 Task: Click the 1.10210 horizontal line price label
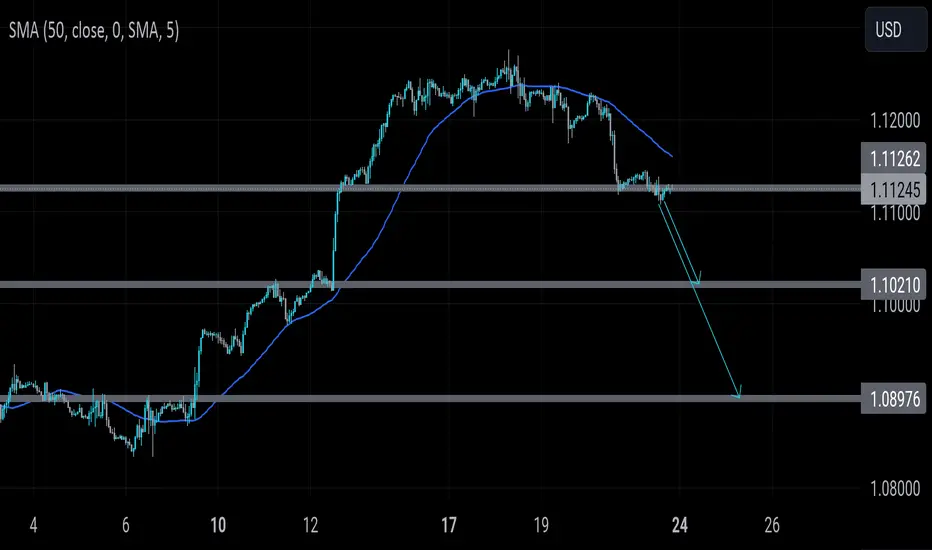pyautogui.click(x=893, y=285)
